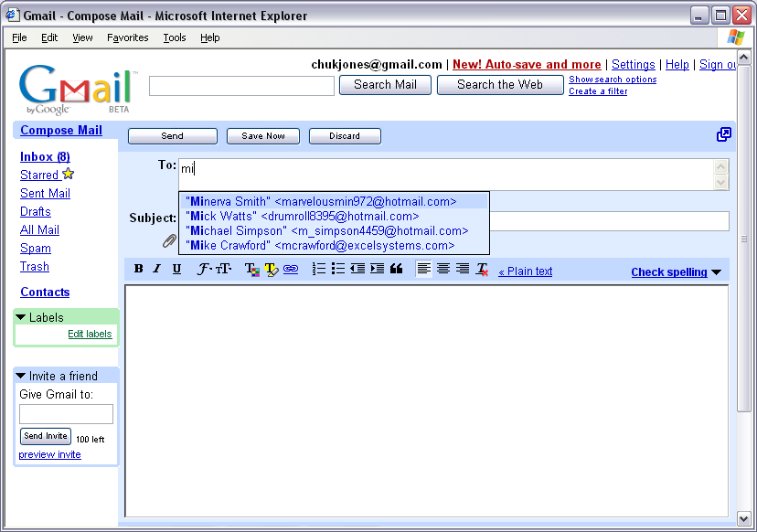
Task: Go to Sent Mail
Action: [45, 194]
